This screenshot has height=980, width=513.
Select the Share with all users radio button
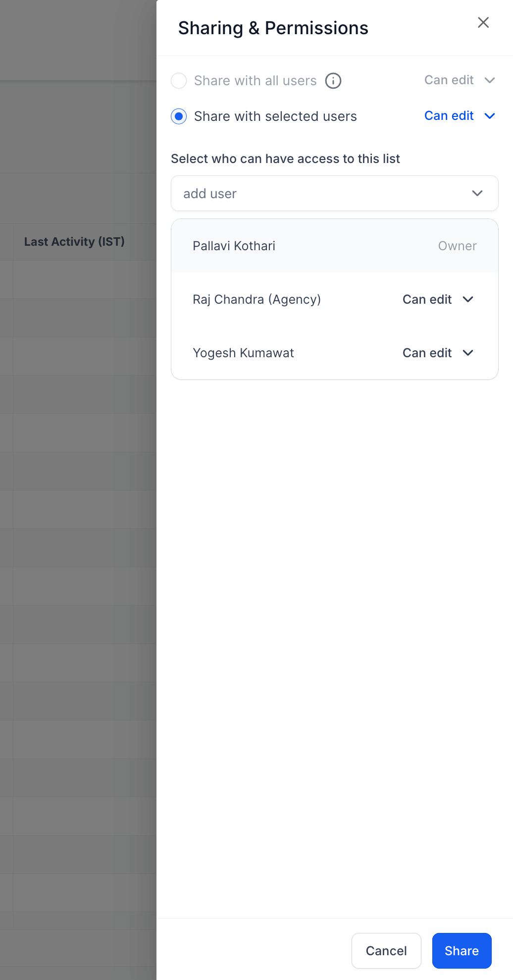coord(179,81)
